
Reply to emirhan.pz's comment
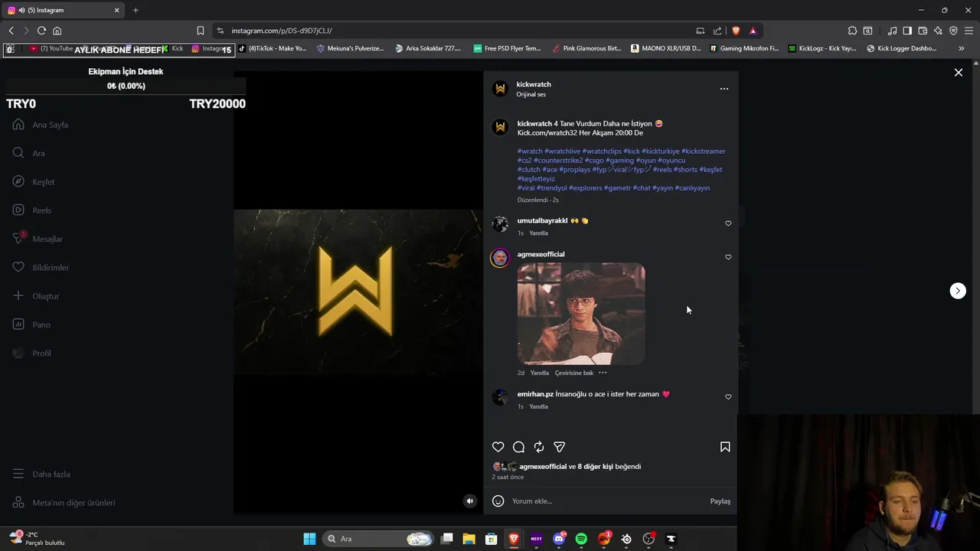click(x=539, y=406)
